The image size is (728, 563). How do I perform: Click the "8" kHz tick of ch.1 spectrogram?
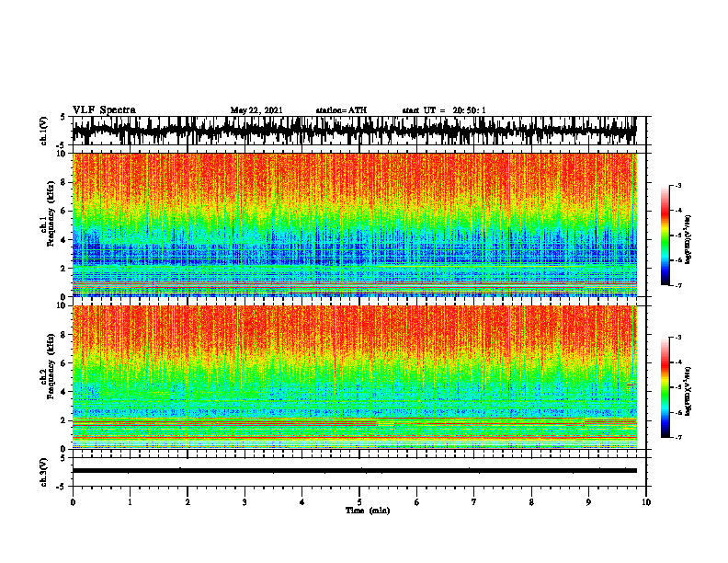tap(63, 182)
